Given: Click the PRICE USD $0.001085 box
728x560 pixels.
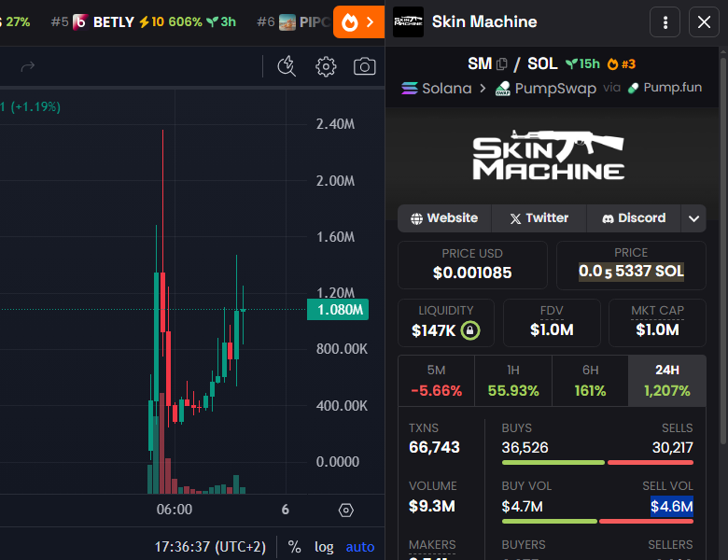Looking at the screenshot, I should click(x=472, y=265).
